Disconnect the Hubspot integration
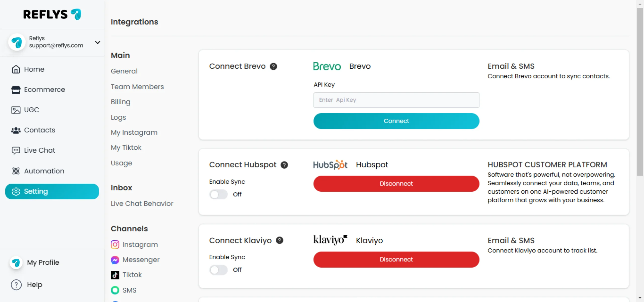Screen dimensions: 644x302 pyautogui.click(x=396, y=184)
